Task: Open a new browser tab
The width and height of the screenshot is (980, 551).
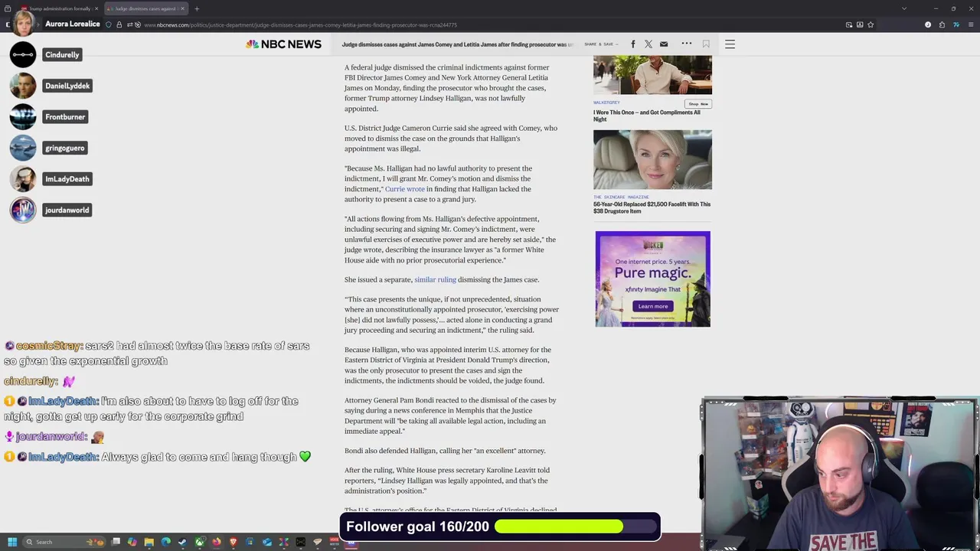Action: click(197, 8)
